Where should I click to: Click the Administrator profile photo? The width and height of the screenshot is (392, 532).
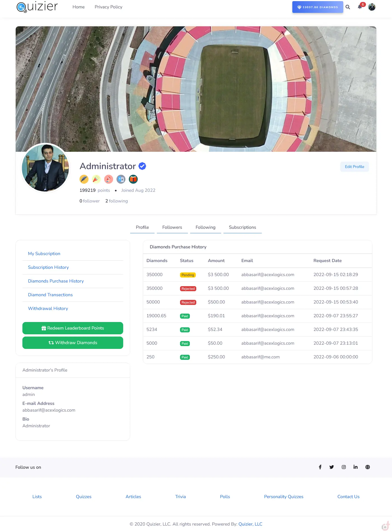point(45,168)
